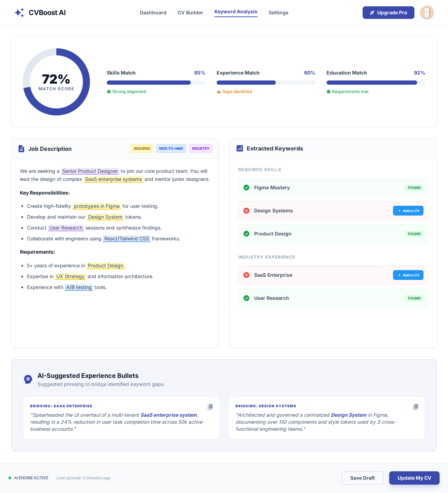Click the CVBoost AI sparkle logo
The height and width of the screenshot is (493, 448).
(x=19, y=13)
